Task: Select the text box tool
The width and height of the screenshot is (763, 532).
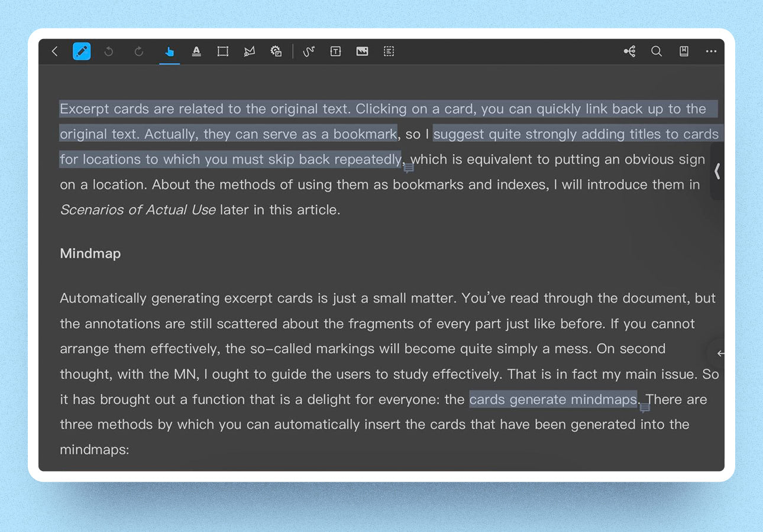Action: [335, 51]
